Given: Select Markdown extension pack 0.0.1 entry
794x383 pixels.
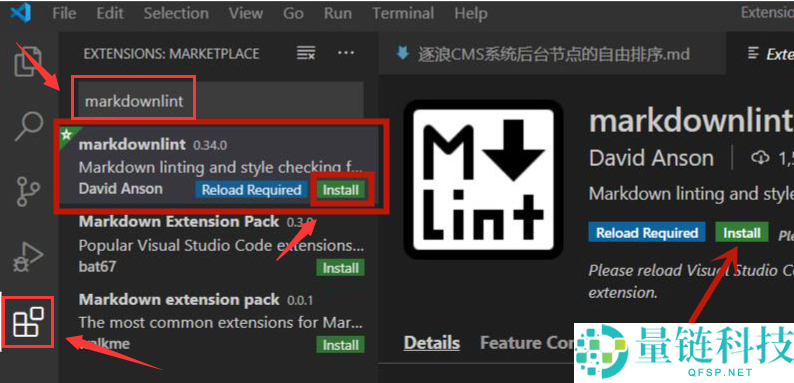Looking at the screenshot, I should 220,322.
